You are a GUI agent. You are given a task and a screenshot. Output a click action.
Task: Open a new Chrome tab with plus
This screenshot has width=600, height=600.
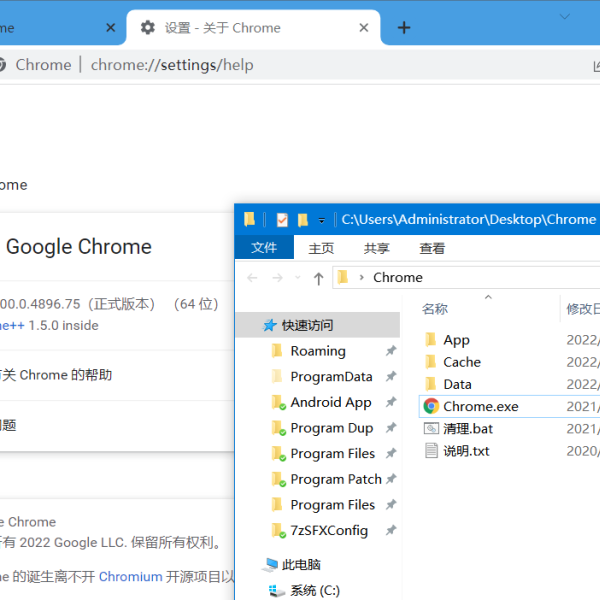404,28
